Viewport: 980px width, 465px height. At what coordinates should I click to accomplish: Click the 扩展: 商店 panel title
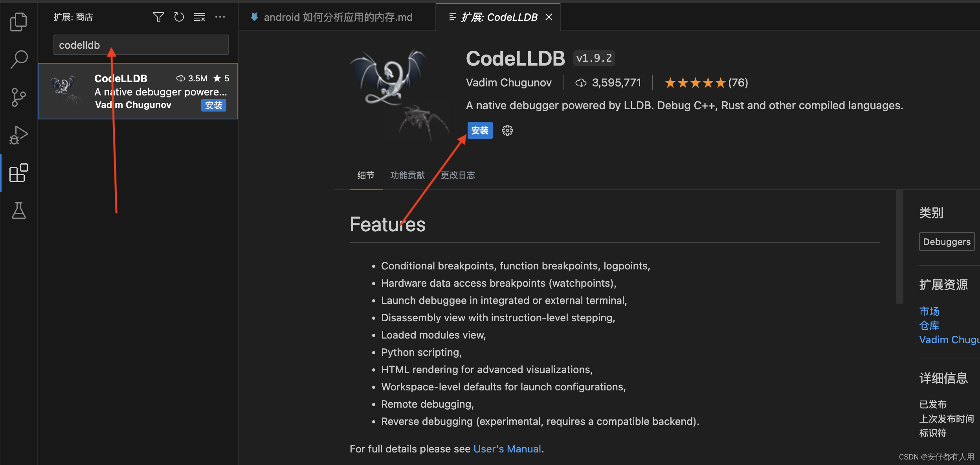73,17
